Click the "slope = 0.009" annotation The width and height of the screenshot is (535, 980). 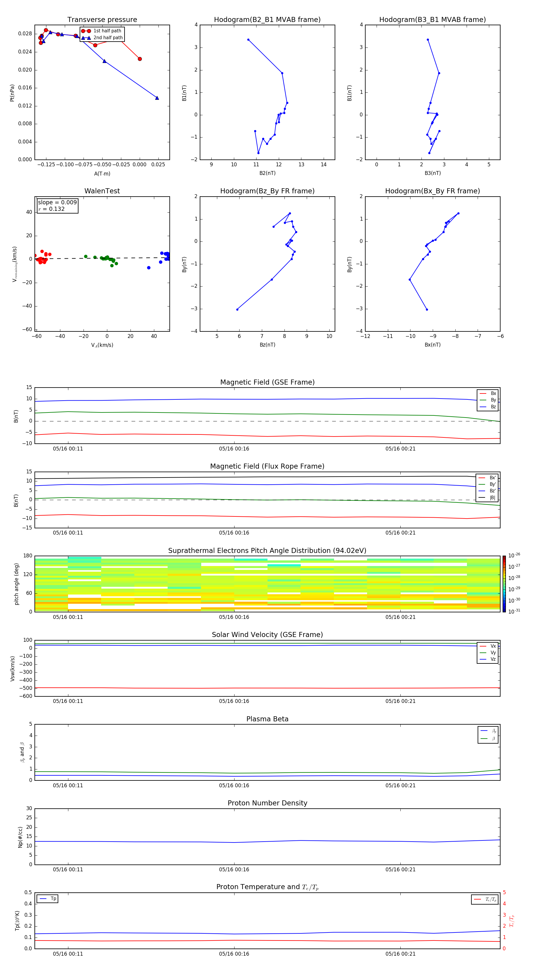[57, 203]
